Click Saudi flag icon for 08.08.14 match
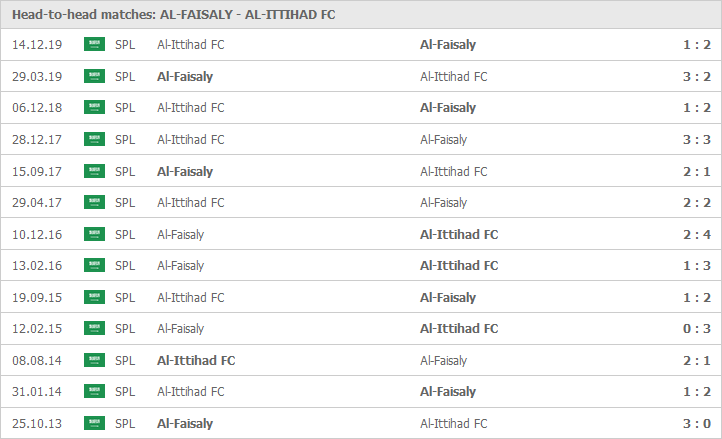722x439 pixels. [94, 360]
